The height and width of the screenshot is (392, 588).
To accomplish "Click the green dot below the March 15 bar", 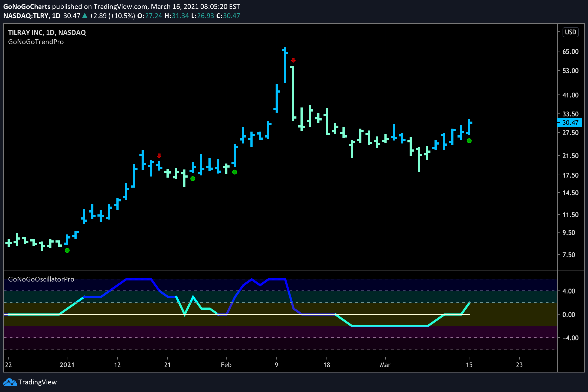I will (x=469, y=141).
